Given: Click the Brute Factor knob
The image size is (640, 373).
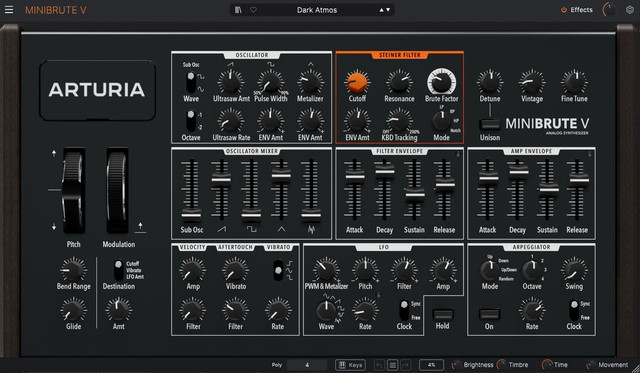Looking at the screenshot, I should [x=441, y=82].
